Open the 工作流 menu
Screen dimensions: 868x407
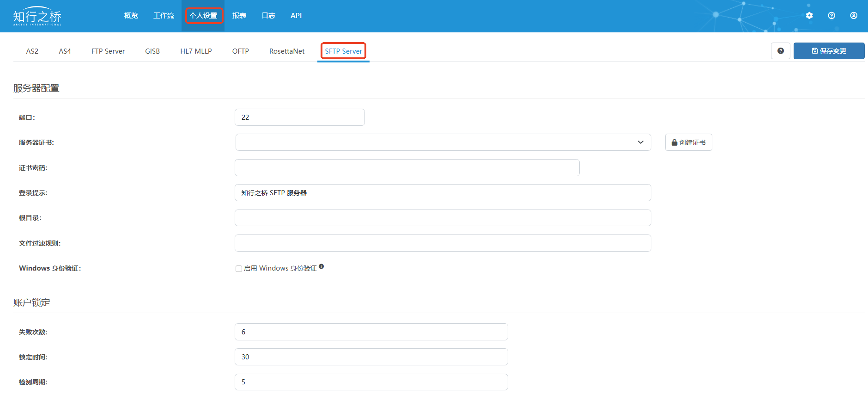click(x=164, y=16)
